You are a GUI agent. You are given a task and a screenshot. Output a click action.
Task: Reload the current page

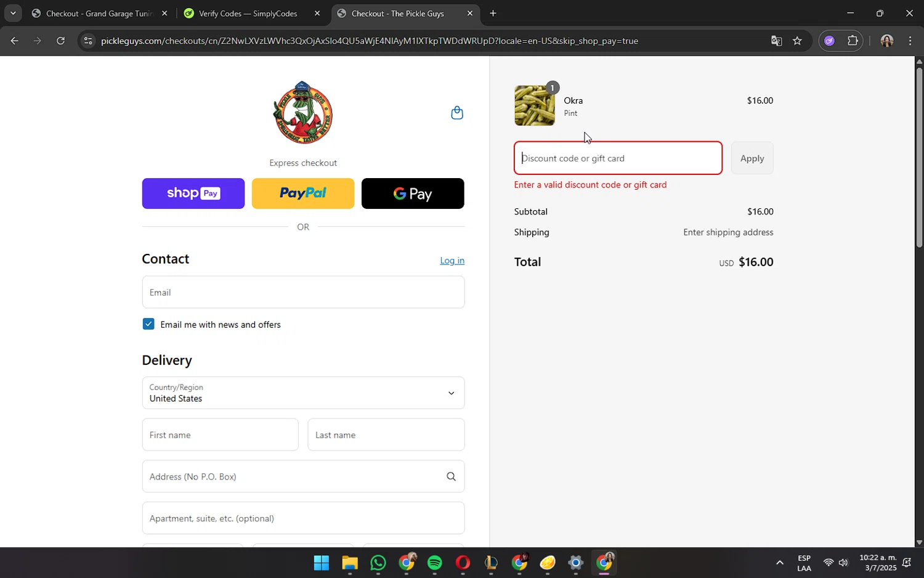click(x=60, y=41)
